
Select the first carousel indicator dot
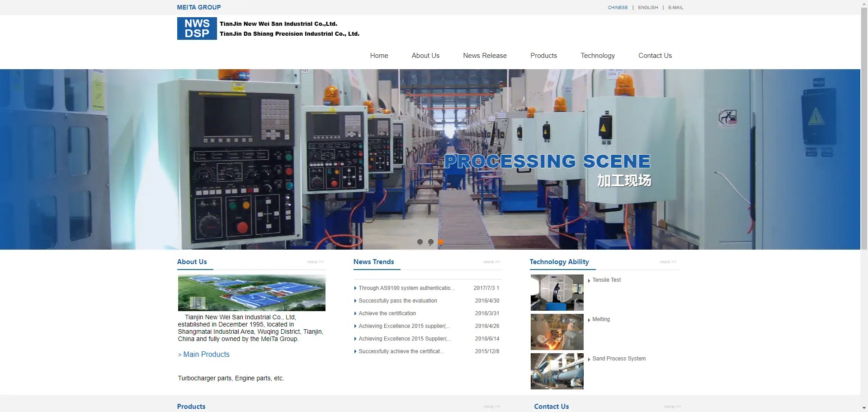(420, 242)
